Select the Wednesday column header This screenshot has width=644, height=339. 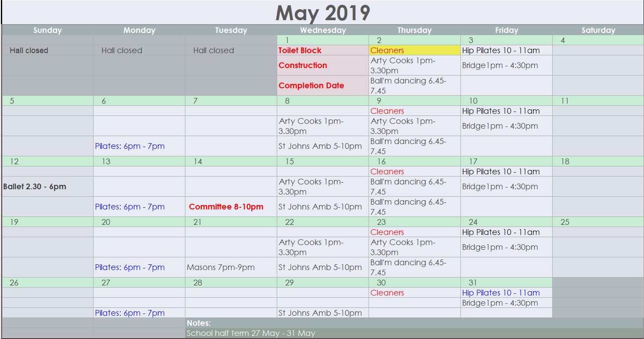tap(323, 30)
